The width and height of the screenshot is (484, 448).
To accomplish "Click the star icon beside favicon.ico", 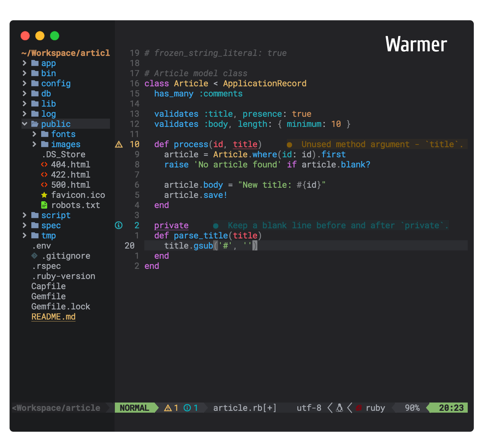I will pyautogui.click(x=44, y=195).
